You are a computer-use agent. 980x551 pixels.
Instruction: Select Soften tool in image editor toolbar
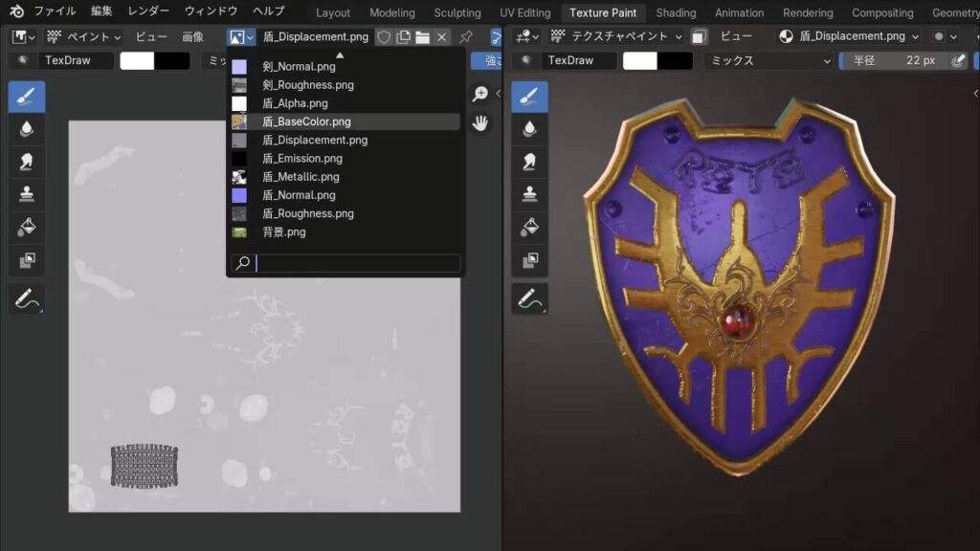point(26,129)
